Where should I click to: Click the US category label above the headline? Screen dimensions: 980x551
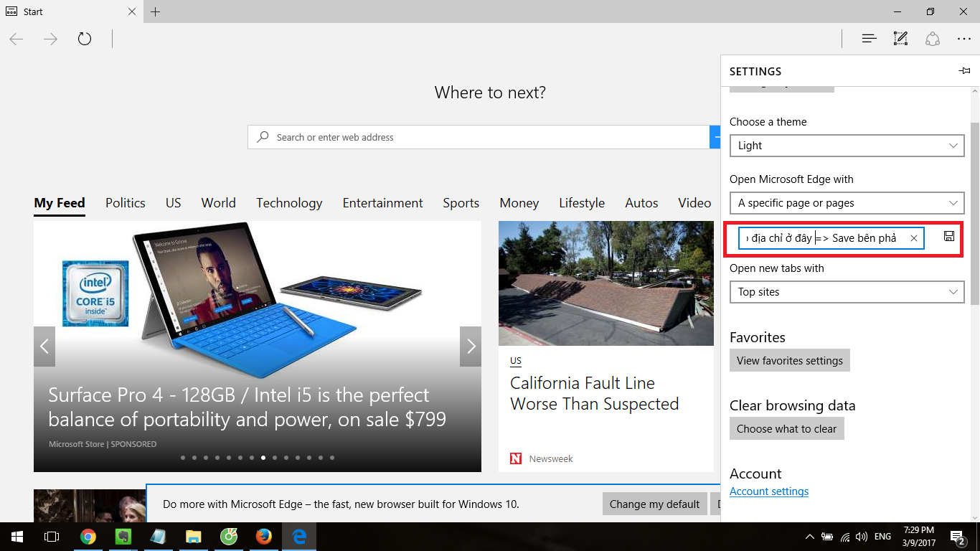point(516,361)
